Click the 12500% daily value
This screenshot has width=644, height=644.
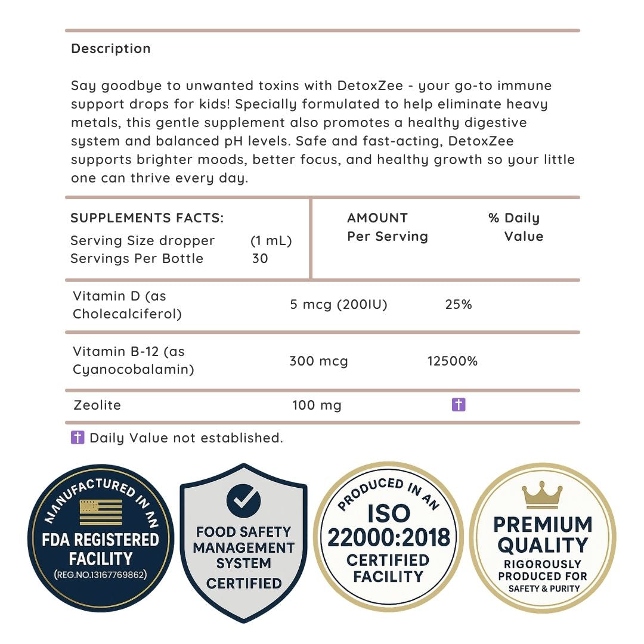coord(453,361)
